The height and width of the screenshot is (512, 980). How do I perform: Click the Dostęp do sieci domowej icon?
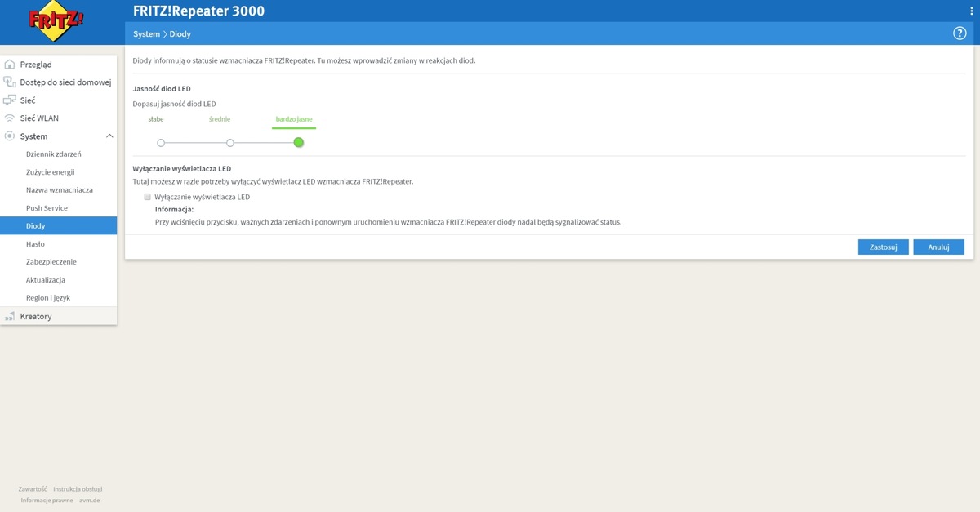click(10, 82)
